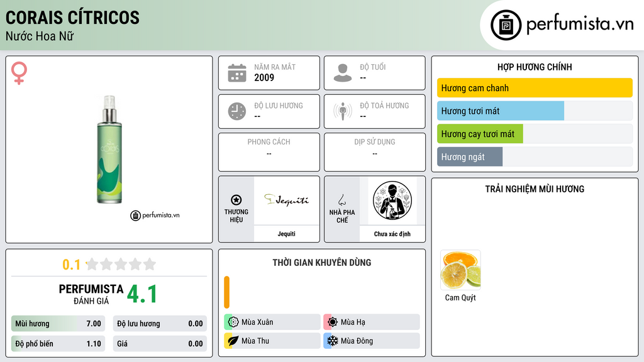Click the launch year 2009 value
The width and height of the screenshot is (644, 362).
point(264,77)
